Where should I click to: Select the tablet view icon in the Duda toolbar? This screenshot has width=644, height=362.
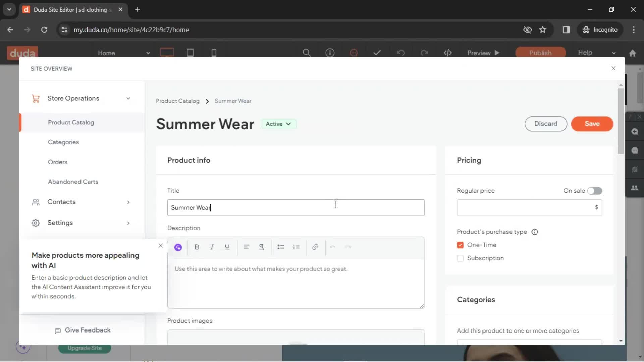[x=190, y=53]
